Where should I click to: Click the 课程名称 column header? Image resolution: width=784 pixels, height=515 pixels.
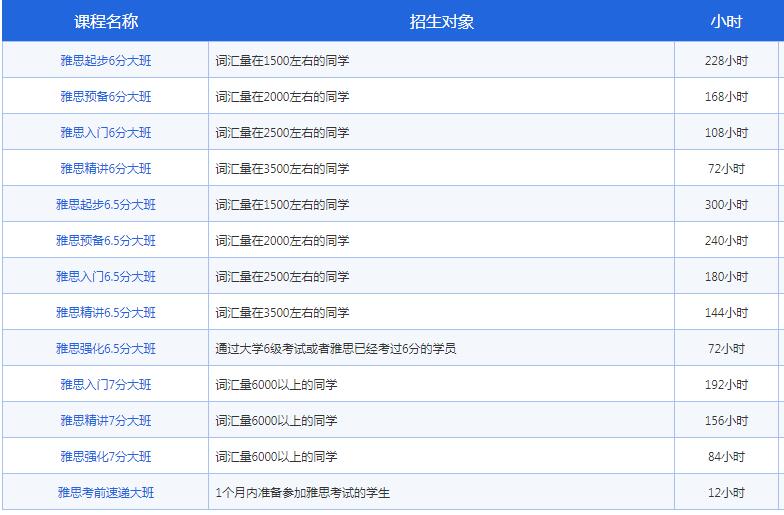[x=106, y=22]
